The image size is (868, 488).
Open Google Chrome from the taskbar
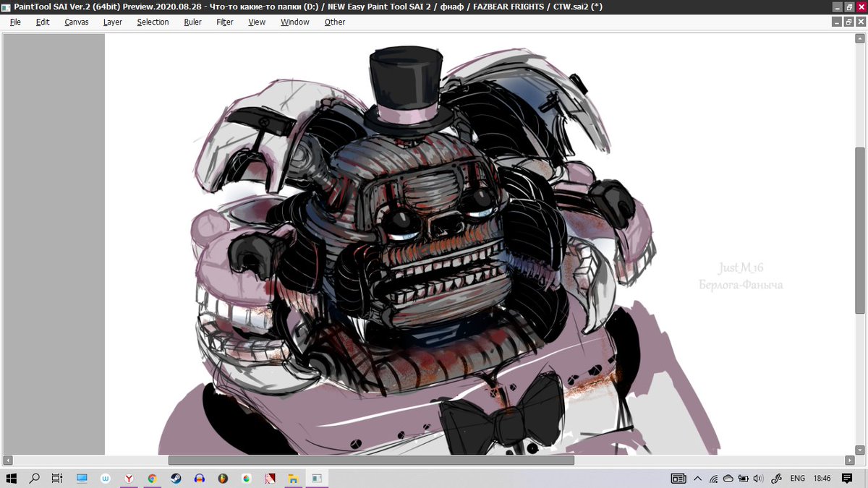pos(152,478)
